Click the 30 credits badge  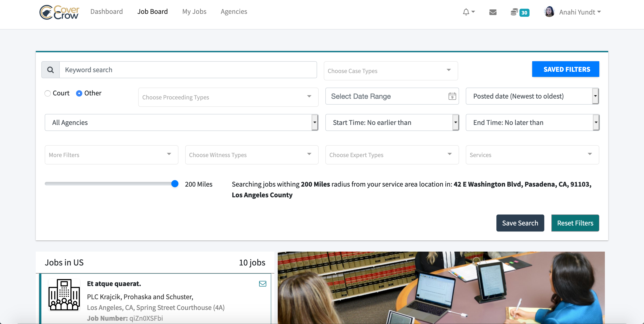(x=524, y=13)
